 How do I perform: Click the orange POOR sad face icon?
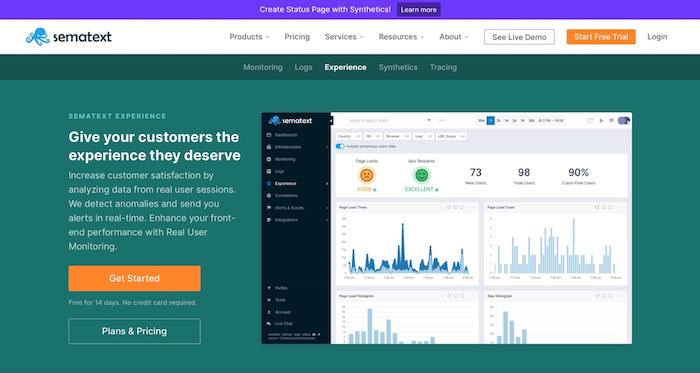point(367,175)
